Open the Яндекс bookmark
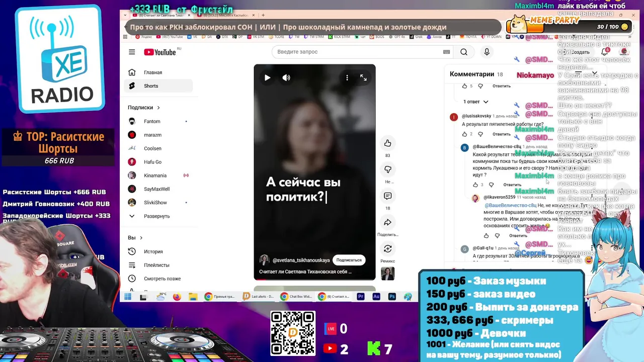This screenshot has width=644, height=362. 143,37
